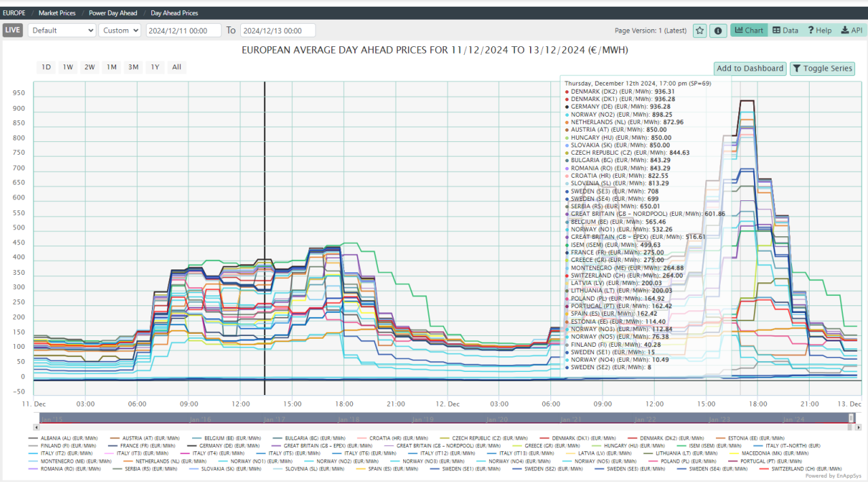Select the All zoom range
The image size is (868, 488).
pos(176,67)
